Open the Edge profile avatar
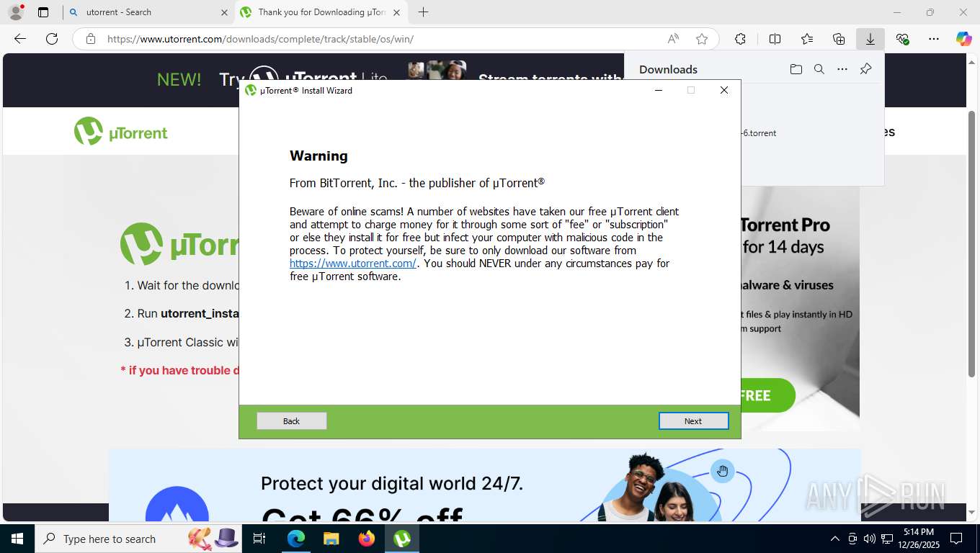Image resolution: width=980 pixels, height=553 pixels. (x=16, y=12)
